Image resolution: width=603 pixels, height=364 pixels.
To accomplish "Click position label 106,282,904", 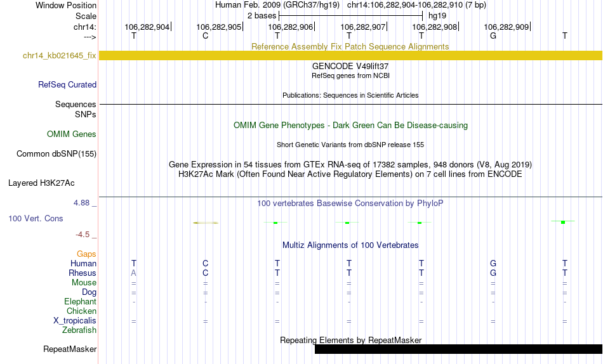I will coord(147,27).
